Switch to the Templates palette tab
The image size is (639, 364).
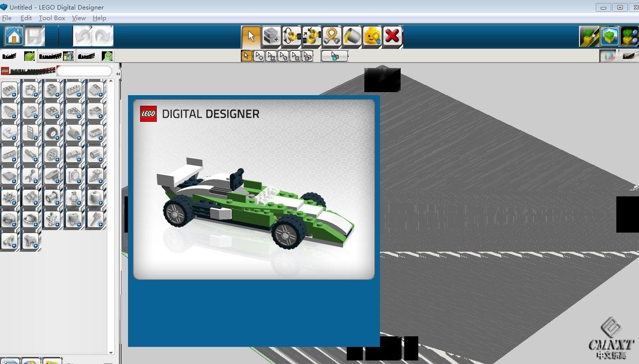[x=56, y=56]
